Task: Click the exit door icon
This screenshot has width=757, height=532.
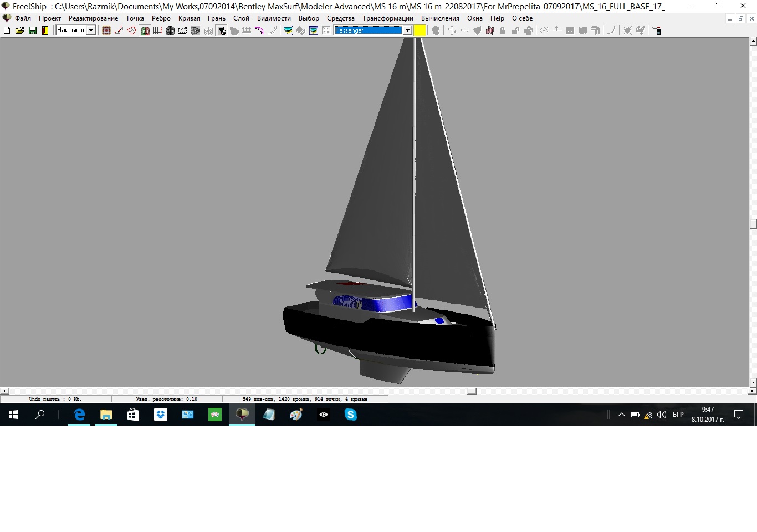Action: [x=45, y=30]
